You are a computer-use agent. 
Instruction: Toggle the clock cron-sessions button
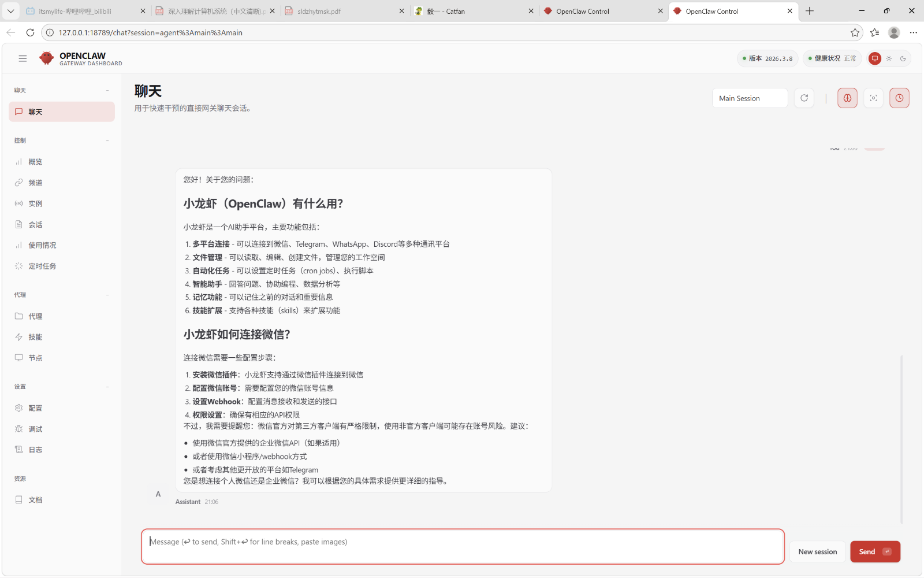(899, 98)
